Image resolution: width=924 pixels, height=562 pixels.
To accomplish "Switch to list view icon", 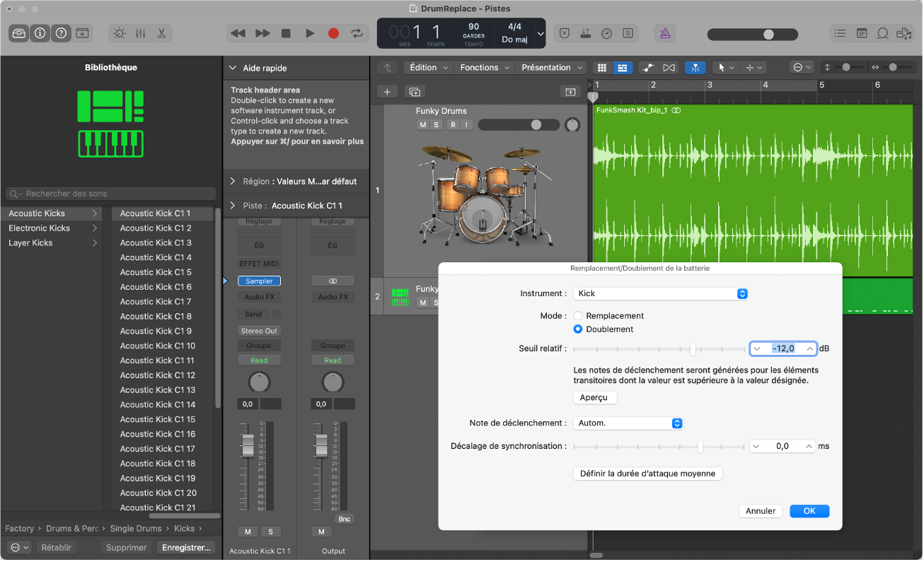I will 623,68.
